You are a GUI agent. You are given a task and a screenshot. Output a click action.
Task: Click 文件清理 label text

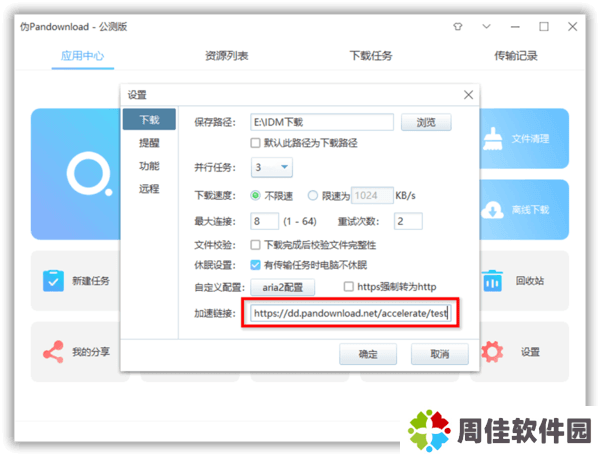click(x=531, y=138)
